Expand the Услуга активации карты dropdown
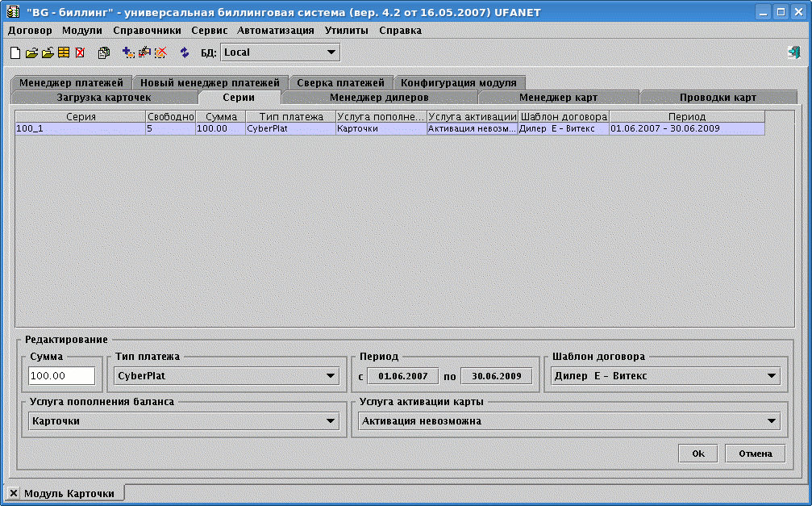812x506 pixels. pos(772,421)
